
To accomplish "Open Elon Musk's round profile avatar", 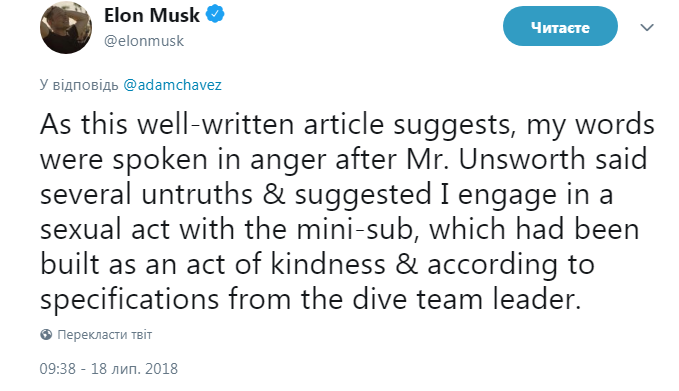I will (66, 28).
